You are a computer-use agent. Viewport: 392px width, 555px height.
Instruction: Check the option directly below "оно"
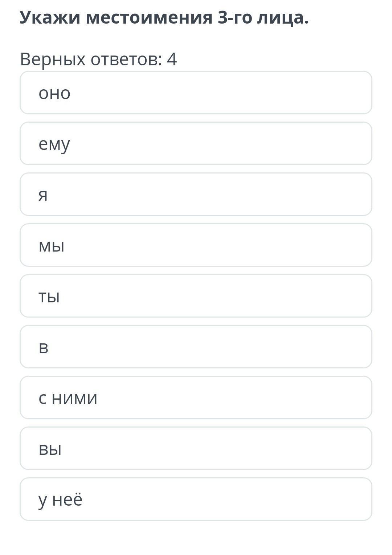pyautogui.click(x=196, y=143)
